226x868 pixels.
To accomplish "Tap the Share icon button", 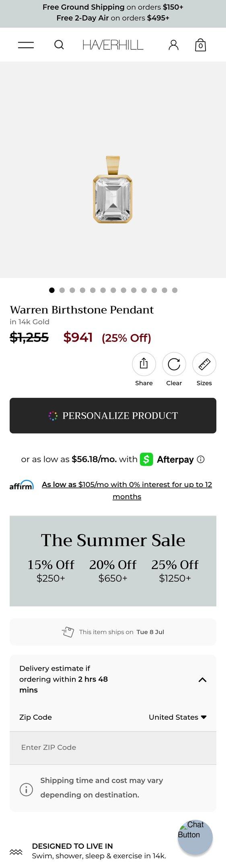I will (144, 364).
